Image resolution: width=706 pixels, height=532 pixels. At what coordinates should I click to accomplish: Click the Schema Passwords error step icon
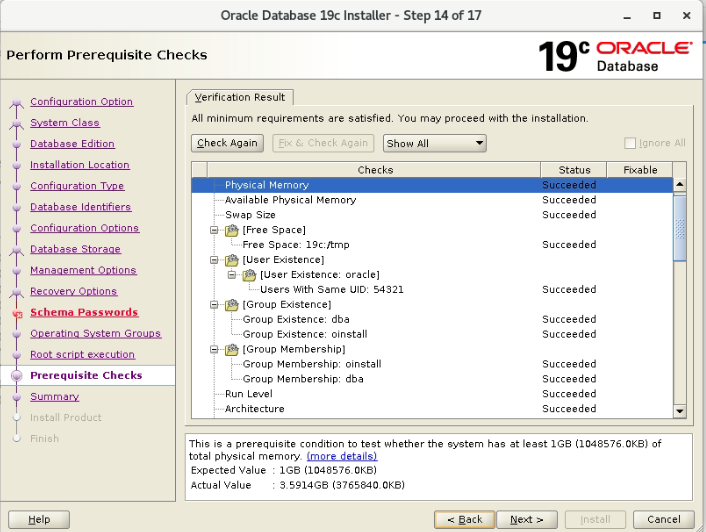tap(18, 314)
